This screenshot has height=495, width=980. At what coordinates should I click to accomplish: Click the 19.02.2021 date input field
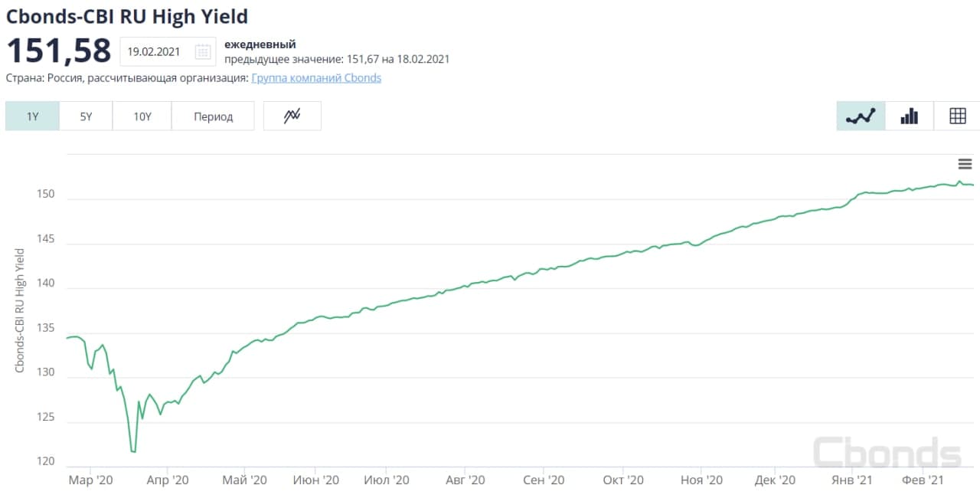155,52
